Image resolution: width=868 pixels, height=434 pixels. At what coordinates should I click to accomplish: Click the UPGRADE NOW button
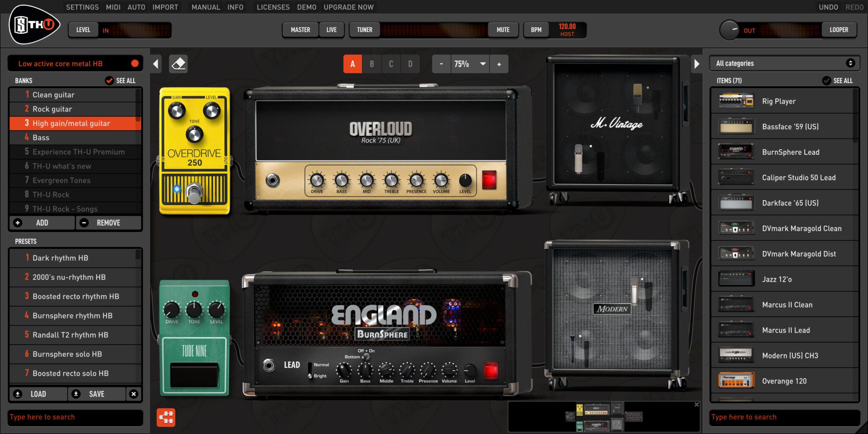pyautogui.click(x=348, y=7)
